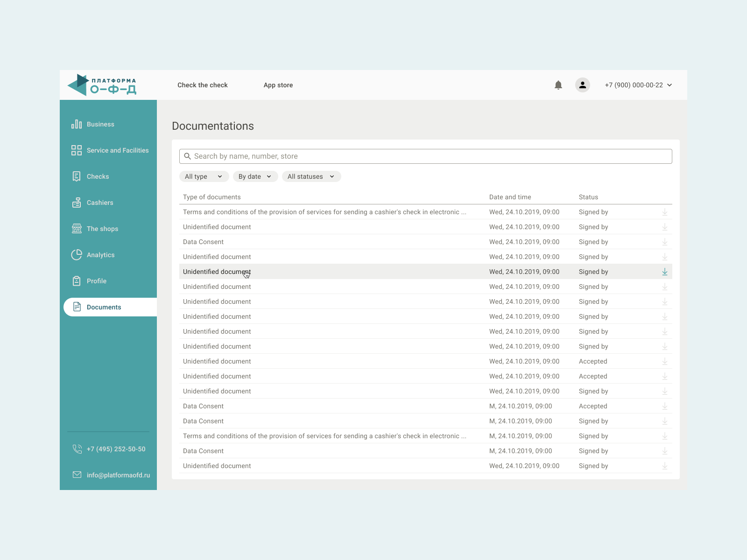
Task: Go to the App store
Action: 278,85
